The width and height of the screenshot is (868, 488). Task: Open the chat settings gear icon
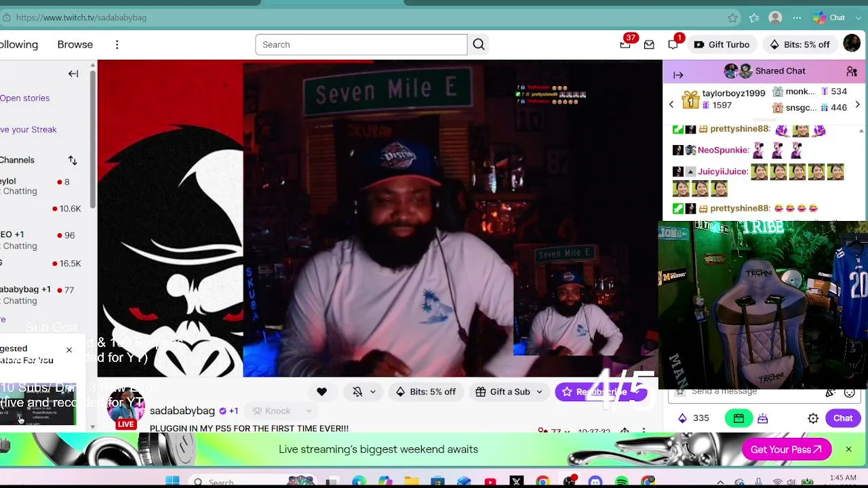coord(813,419)
